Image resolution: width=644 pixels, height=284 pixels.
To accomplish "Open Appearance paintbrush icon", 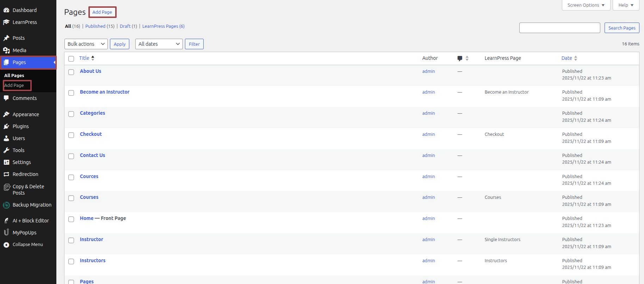I will pyautogui.click(x=6, y=114).
